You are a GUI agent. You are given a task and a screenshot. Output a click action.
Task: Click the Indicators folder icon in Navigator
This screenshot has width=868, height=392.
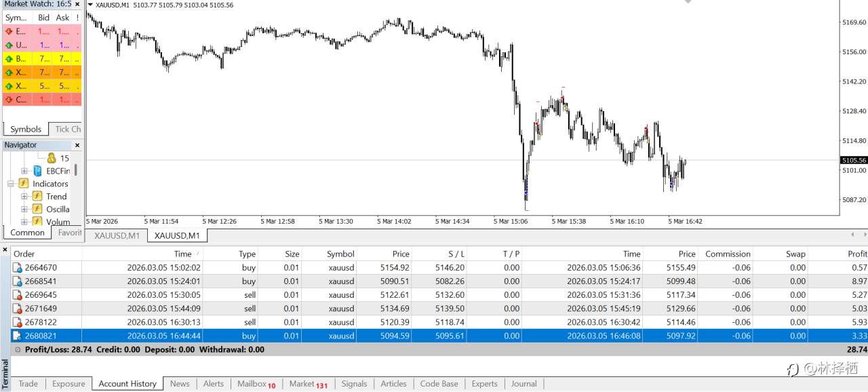pyautogui.click(x=23, y=183)
